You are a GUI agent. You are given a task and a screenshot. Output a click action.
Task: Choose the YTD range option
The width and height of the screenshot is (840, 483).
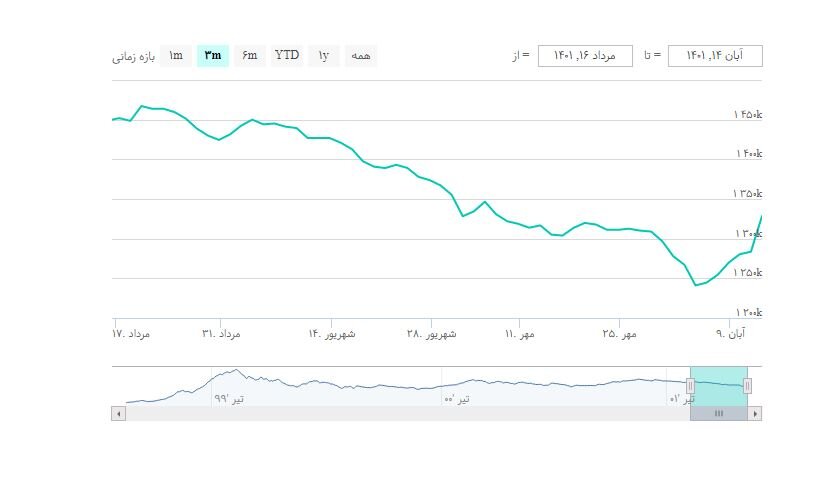[x=287, y=55]
